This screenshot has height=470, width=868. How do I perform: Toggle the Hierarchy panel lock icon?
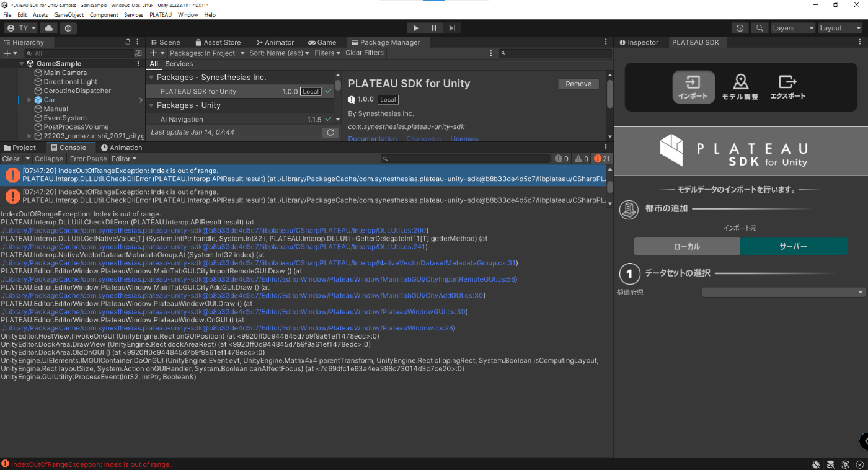tap(128, 42)
